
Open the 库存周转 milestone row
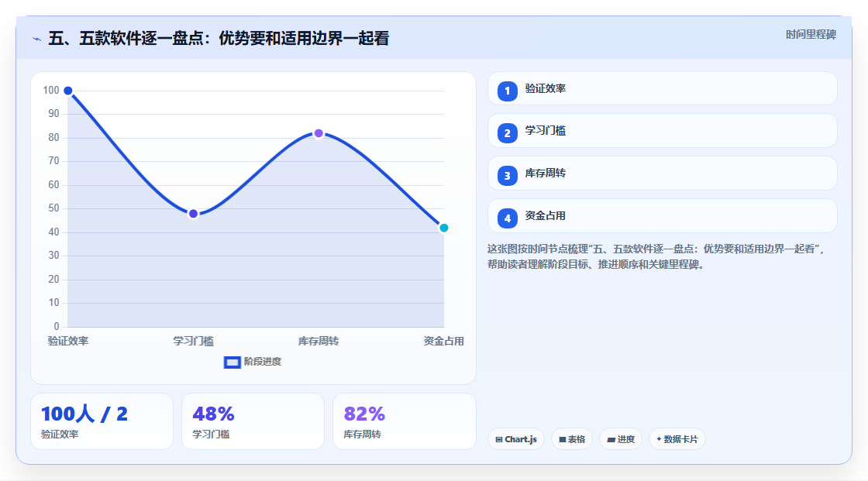point(662,174)
